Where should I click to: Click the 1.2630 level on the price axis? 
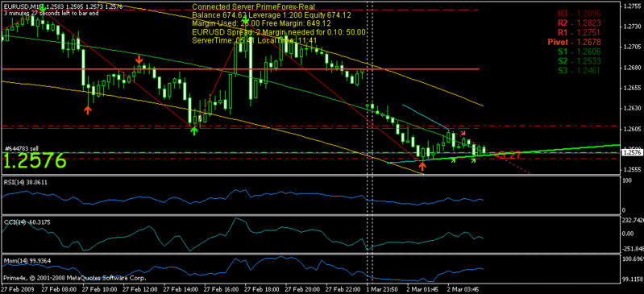click(632, 109)
